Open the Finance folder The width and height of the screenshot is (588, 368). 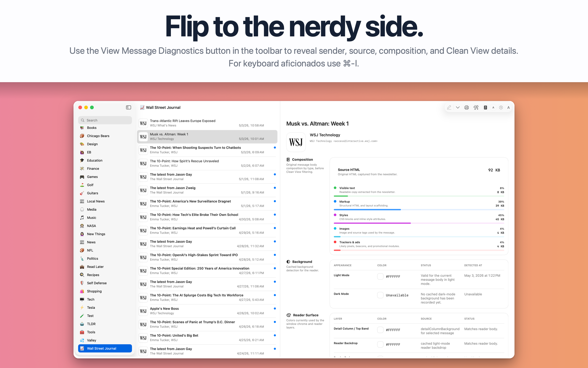[105, 168]
